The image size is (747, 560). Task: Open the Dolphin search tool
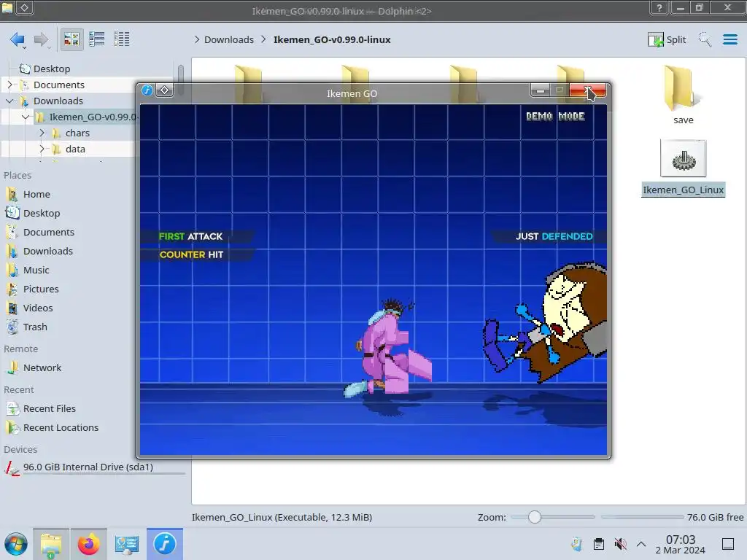pyautogui.click(x=705, y=39)
